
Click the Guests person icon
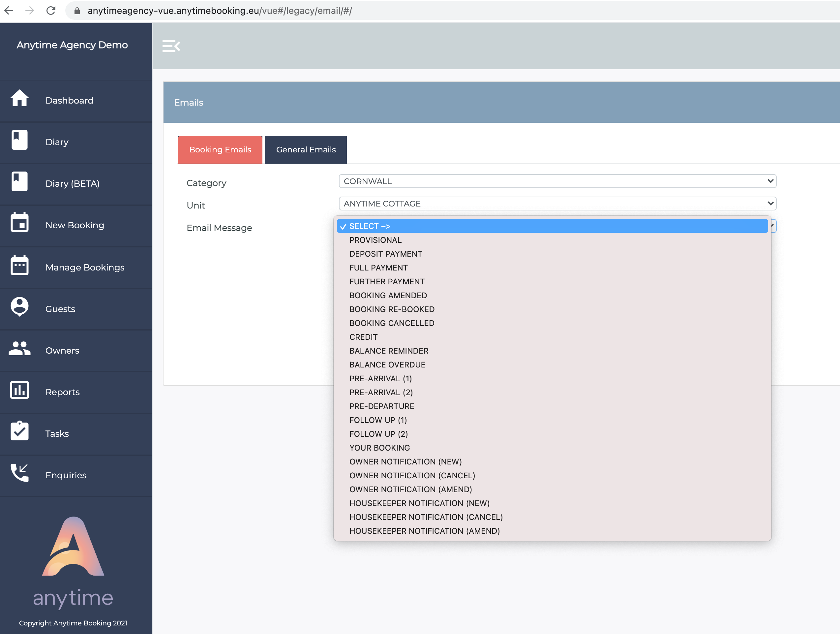(x=19, y=306)
